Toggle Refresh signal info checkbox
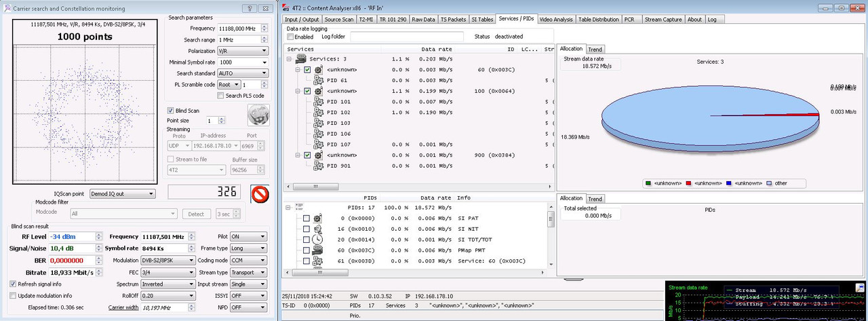The image size is (868, 321). (14, 284)
